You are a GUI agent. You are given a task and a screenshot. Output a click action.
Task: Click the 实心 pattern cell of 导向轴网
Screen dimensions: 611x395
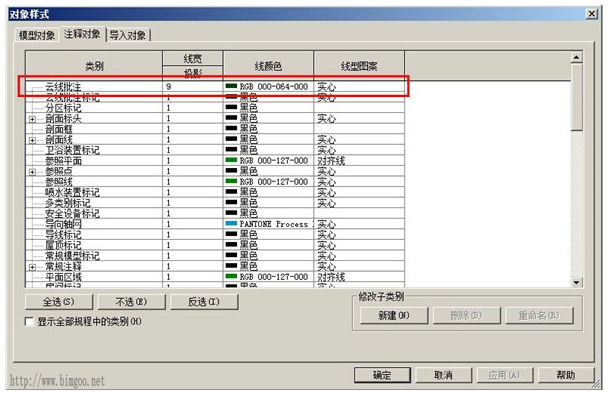(x=359, y=224)
